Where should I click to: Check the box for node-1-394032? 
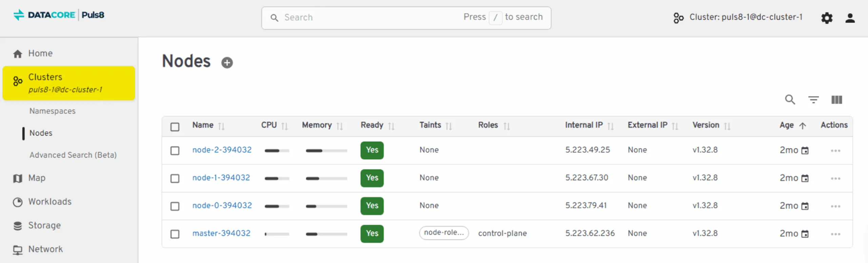175,178
